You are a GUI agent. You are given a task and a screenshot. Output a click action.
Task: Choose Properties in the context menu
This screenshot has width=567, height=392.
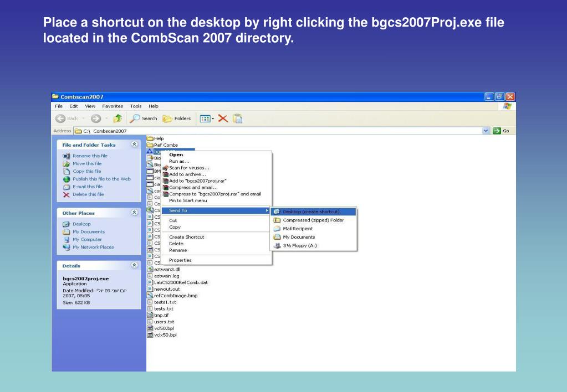pyautogui.click(x=216, y=260)
